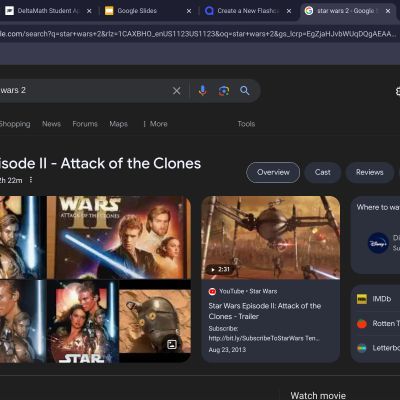Open the Attack of the Clones poster image
Screen dimensions: 400x400
[119, 237]
